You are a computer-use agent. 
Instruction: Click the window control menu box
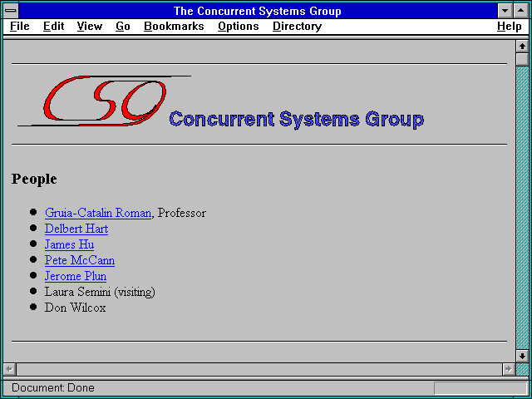coord(11,11)
